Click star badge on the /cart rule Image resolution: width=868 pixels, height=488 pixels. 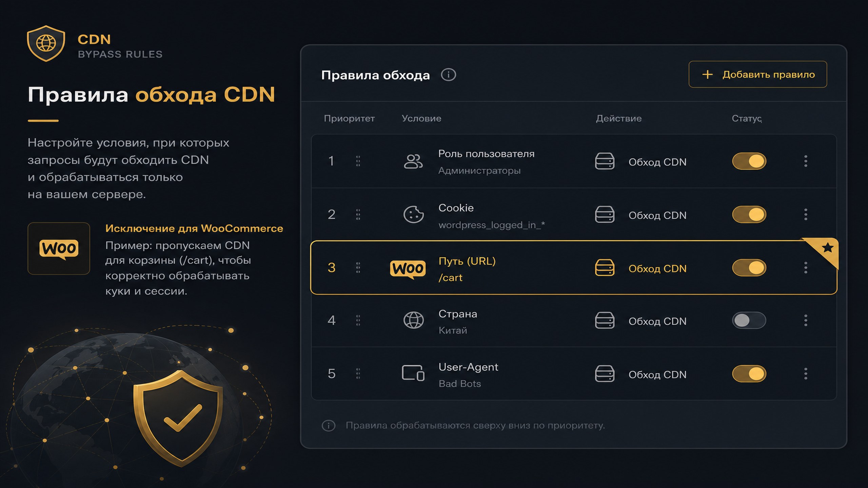[x=827, y=248]
